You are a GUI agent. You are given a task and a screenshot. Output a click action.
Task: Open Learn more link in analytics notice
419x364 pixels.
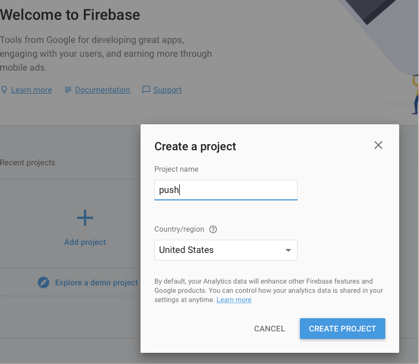[x=234, y=300]
